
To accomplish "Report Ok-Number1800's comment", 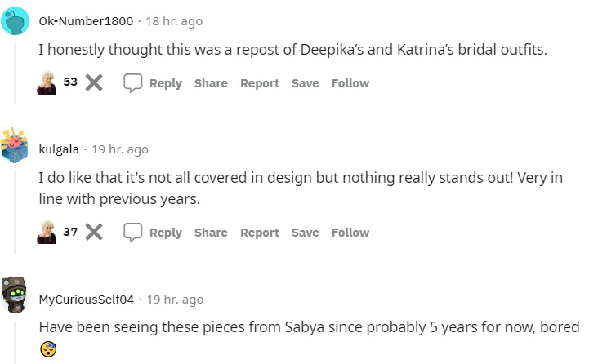I will tap(259, 83).
